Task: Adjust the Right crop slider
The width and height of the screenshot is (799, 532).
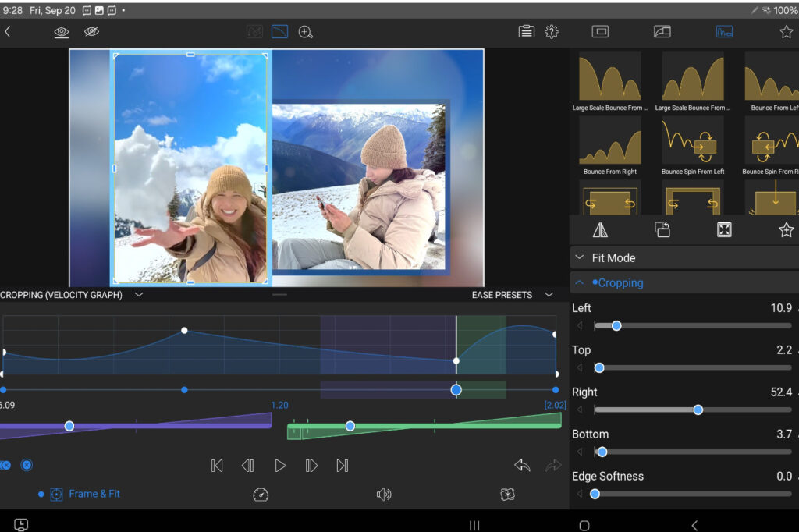Action: point(698,410)
